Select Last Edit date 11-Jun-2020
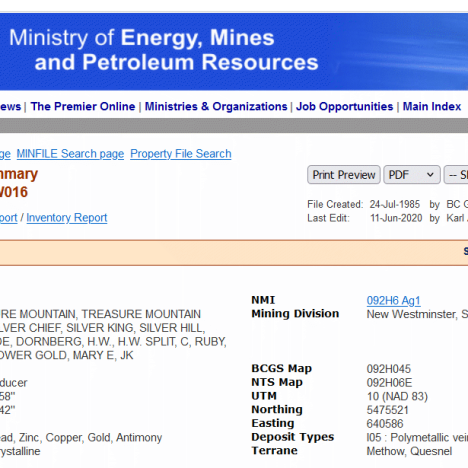The image size is (468, 468). tap(396, 218)
